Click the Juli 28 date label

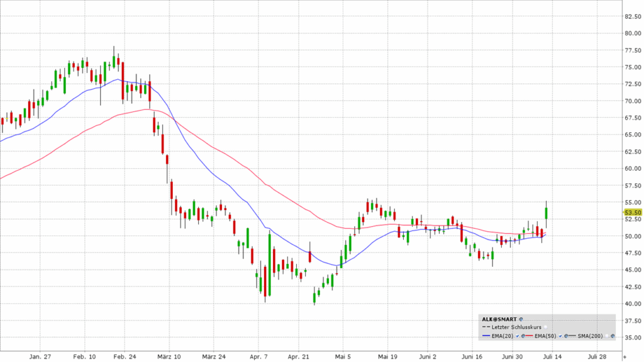pos(597,357)
